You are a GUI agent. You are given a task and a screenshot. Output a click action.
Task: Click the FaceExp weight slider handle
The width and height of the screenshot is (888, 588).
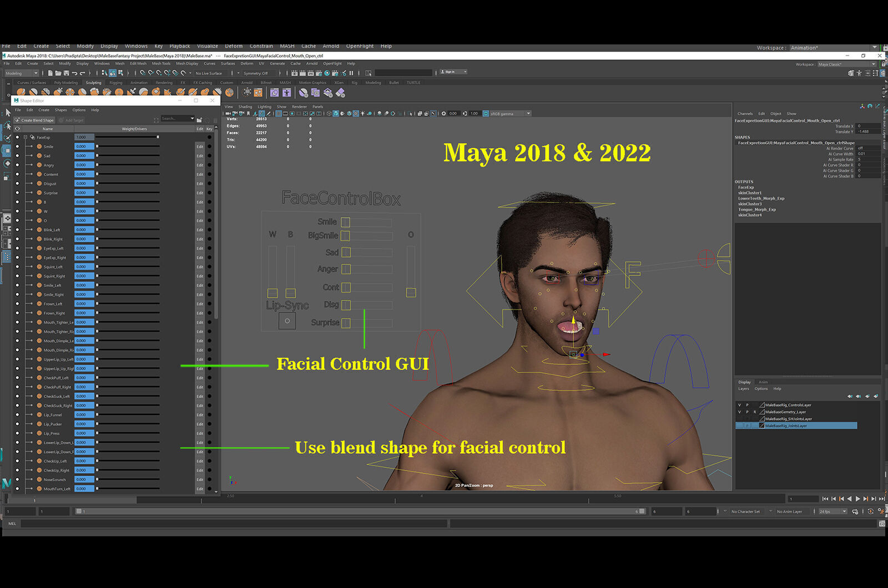tap(158, 137)
